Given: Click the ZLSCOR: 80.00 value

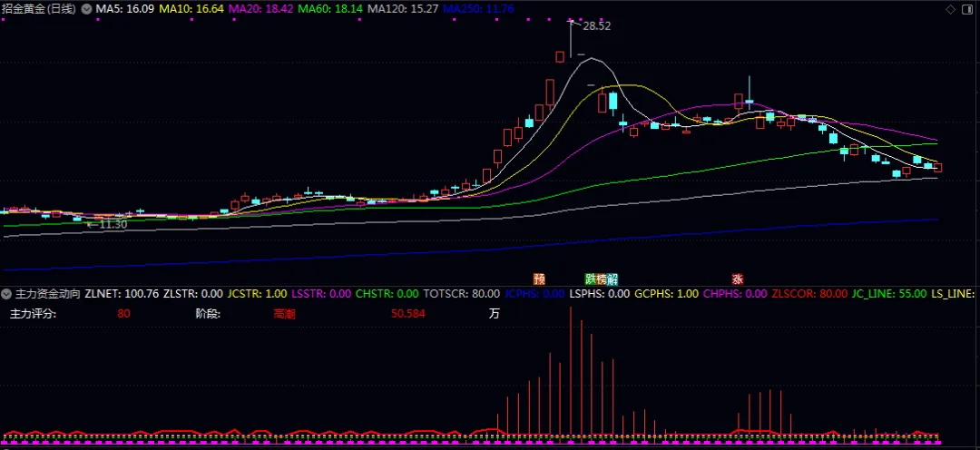Looking at the screenshot, I should (809, 293).
